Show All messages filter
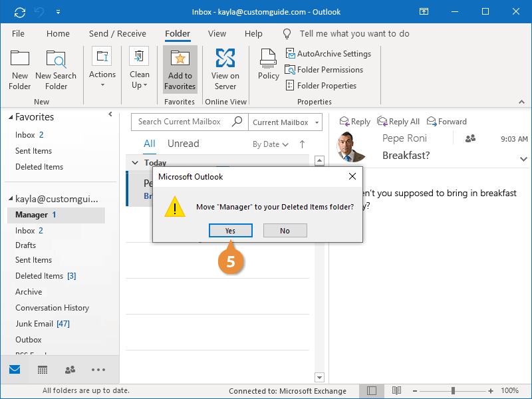This screenshot has height=399, width=532. (x=149, y=144)
